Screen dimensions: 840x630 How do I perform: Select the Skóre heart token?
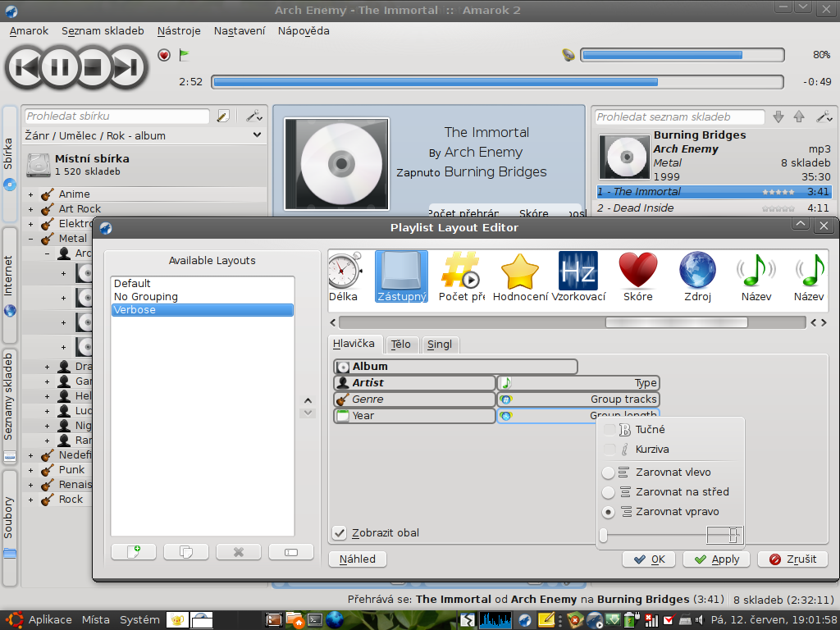[638, 276]
